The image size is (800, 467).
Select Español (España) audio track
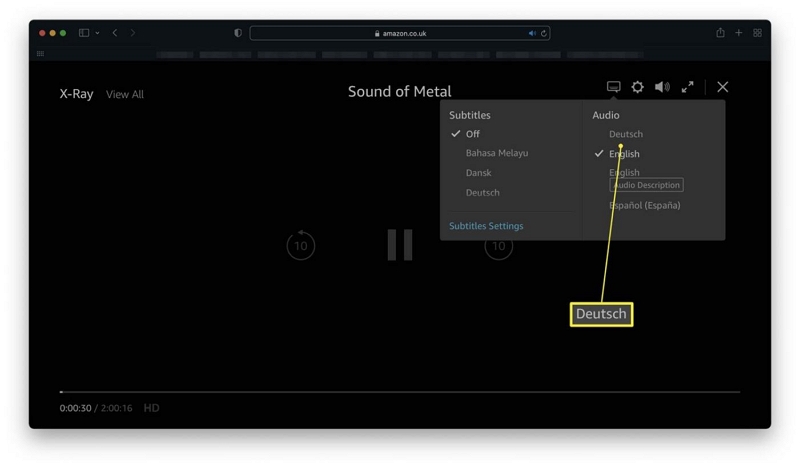pos(644,205)
